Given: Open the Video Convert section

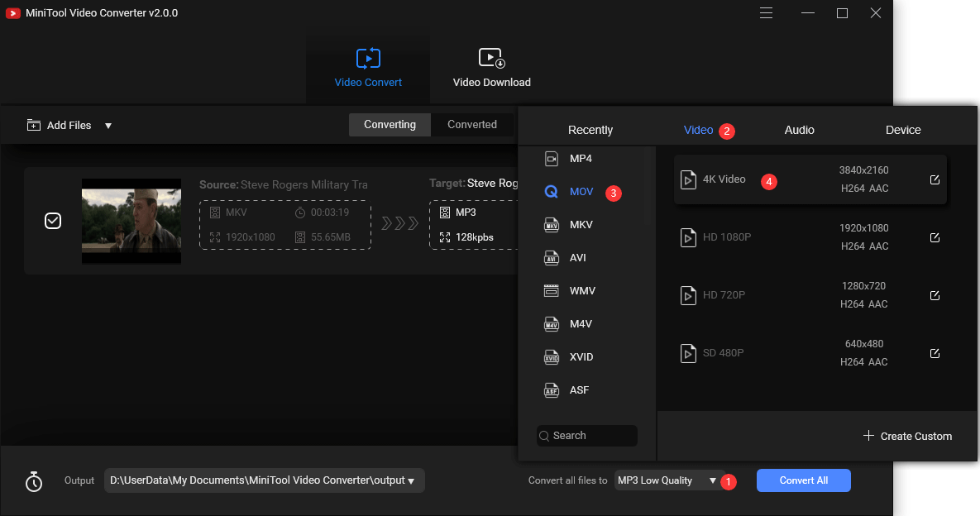Looking at the screenshot, I should pos(368,68).
